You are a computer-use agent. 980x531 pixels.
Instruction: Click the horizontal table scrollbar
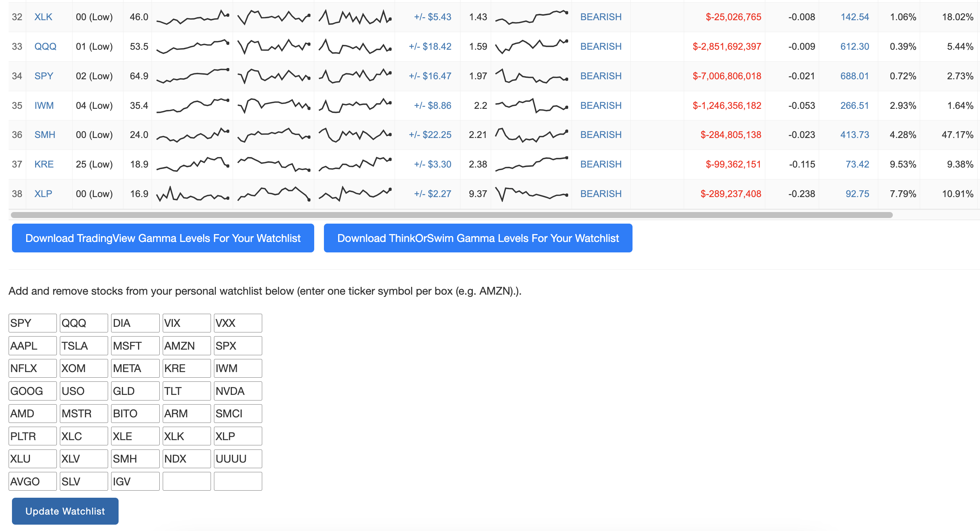tap(451, 215)
